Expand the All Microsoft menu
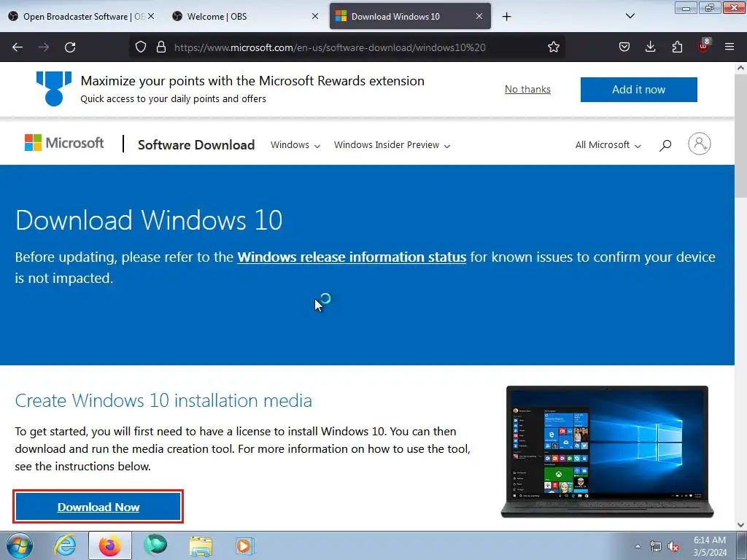 [608, 145]
